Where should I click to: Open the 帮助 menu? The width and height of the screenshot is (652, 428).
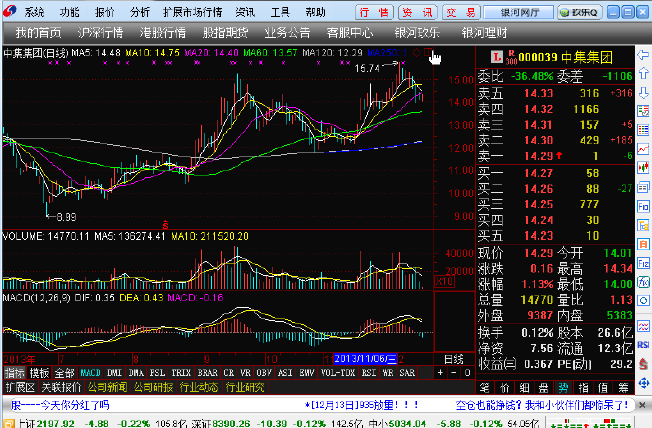click(x=315, y=12)
